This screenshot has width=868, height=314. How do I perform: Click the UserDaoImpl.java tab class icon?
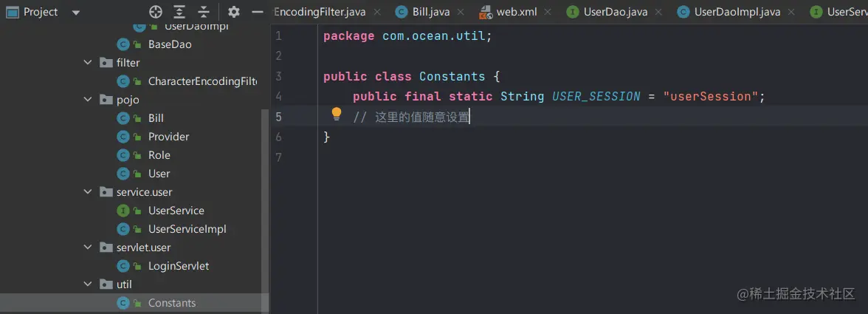(683, 12)
